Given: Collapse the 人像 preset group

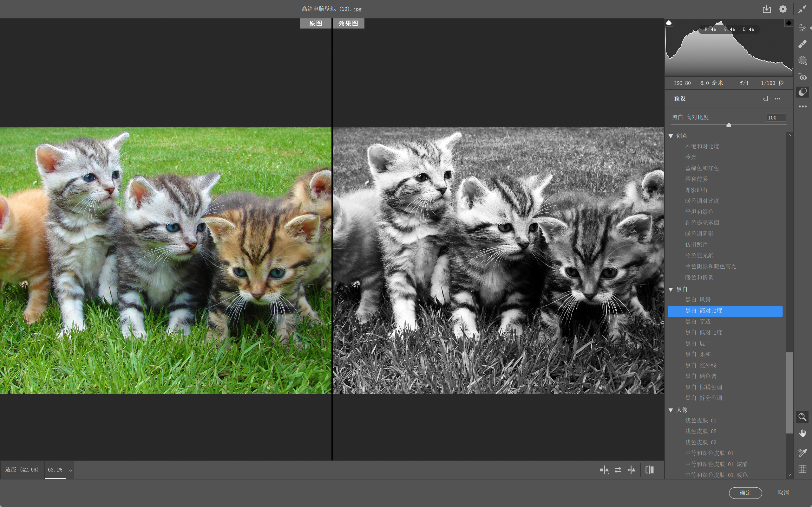Looking at the screenshot, I should (x=671, y=410).
